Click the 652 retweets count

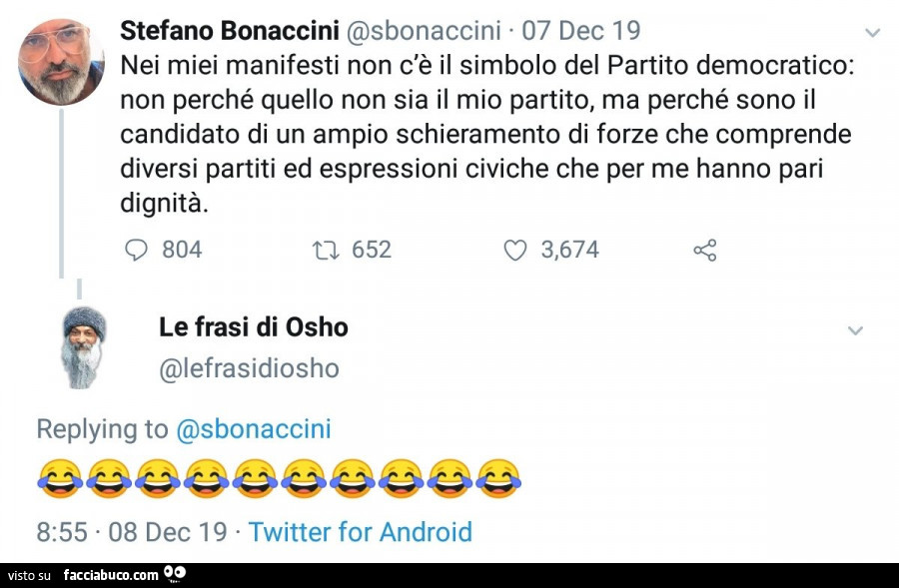click(372, 250)
